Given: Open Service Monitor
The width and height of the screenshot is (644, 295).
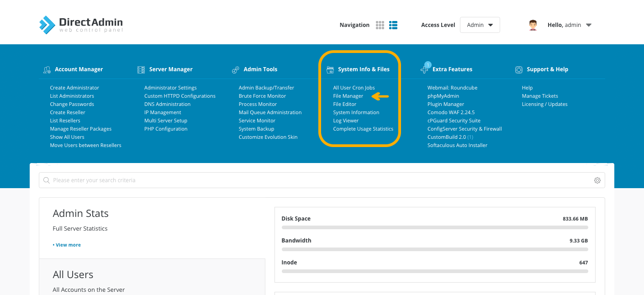Looking at the screenshot, I should [x=257, y=121].
